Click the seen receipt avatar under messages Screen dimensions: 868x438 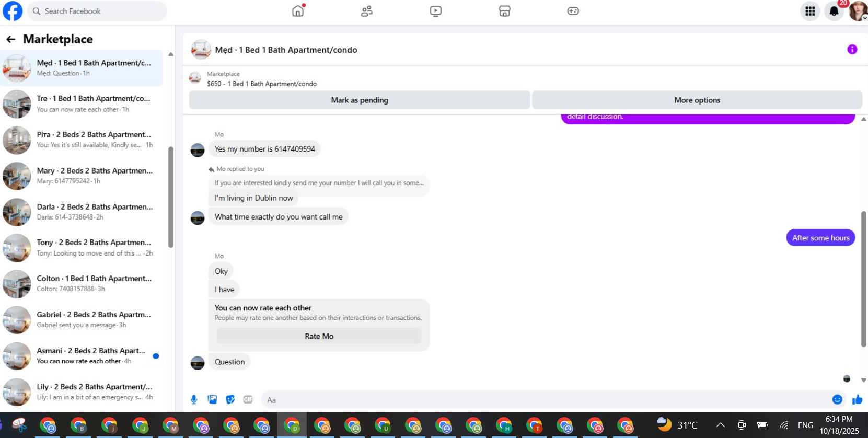pyautogui.click(x=847, y=379)
